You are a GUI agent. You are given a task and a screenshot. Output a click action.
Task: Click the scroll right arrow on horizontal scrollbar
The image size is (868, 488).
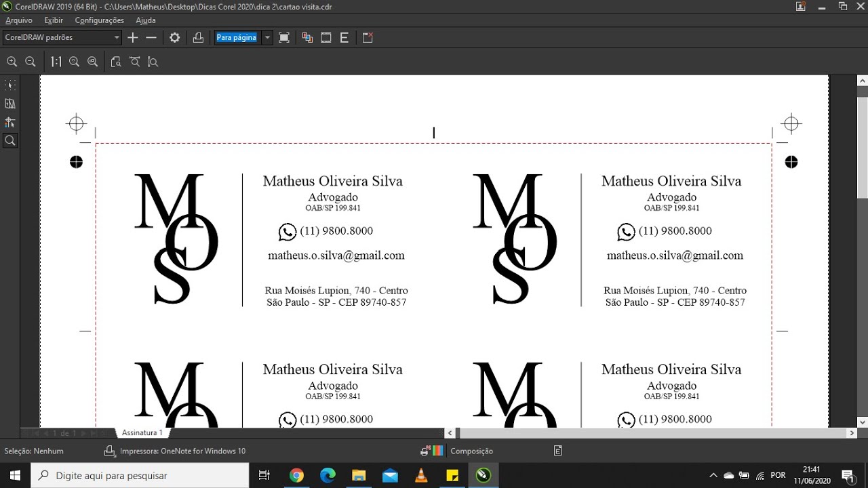pyautogui.click(x=852, y=432)
